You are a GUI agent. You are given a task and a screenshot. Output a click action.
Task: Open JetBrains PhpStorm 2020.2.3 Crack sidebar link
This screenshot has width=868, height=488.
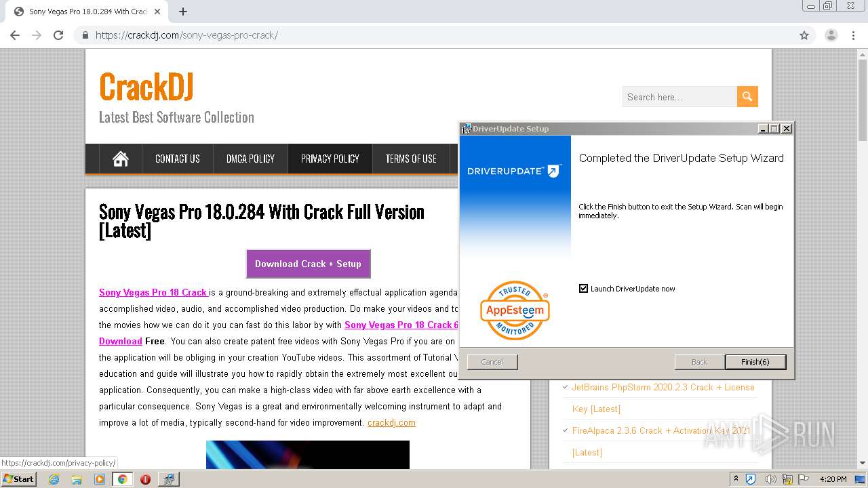[x=663, y=398]
